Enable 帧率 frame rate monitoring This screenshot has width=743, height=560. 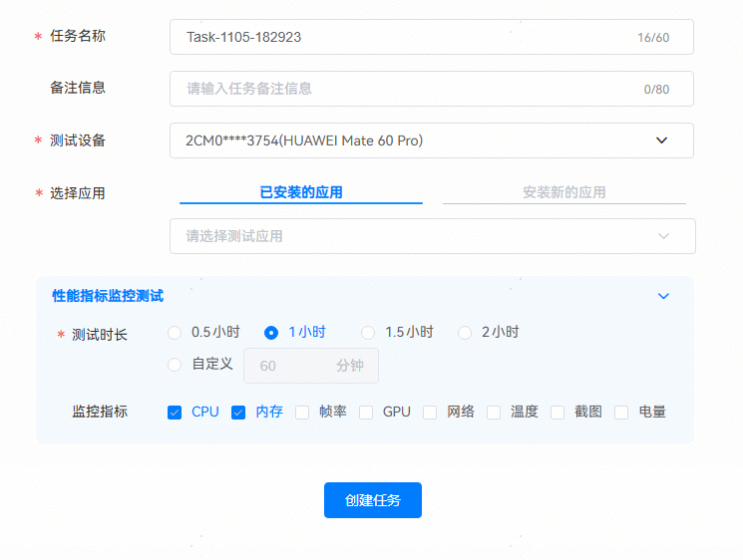pos(302,412)
